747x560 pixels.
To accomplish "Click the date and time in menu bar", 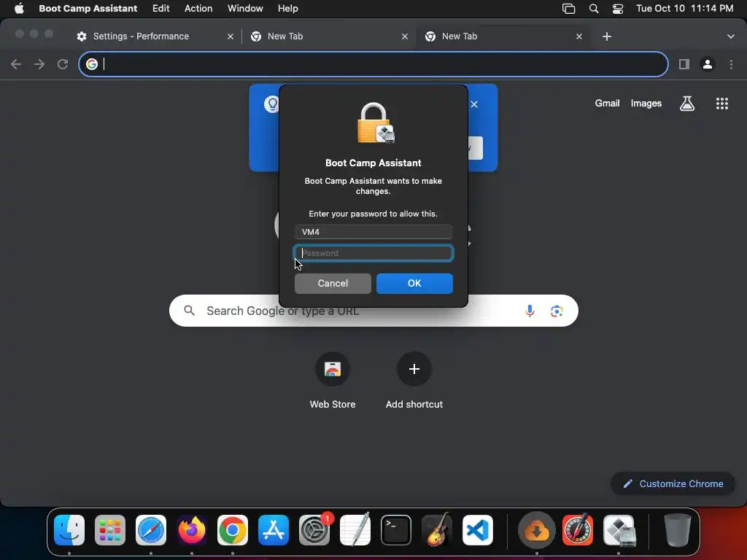I will click(x=684, y=9).
